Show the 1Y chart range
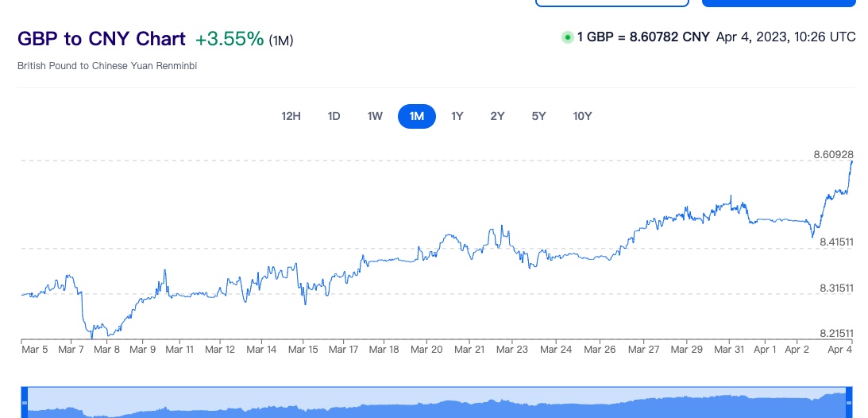868x418 pixels. (457, 116)
